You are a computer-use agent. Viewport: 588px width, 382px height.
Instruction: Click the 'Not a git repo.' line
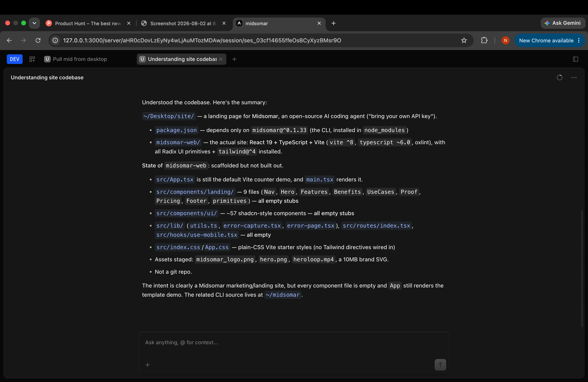[x=173, y=272]
